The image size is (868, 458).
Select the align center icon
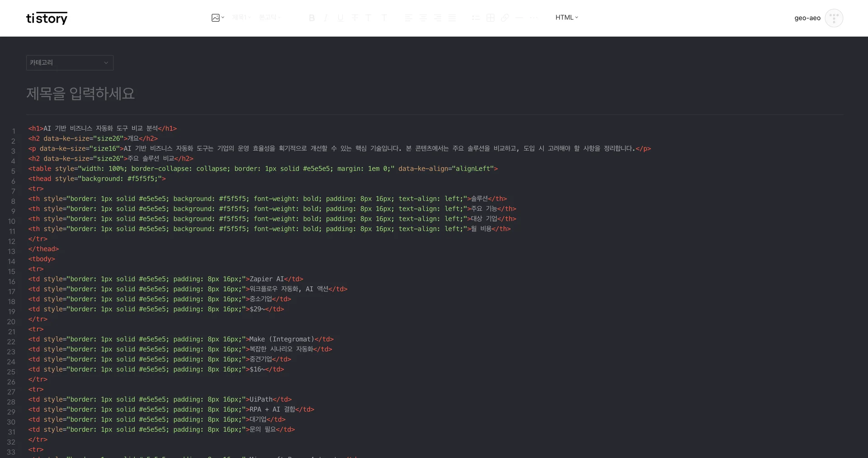click(423, 18)
